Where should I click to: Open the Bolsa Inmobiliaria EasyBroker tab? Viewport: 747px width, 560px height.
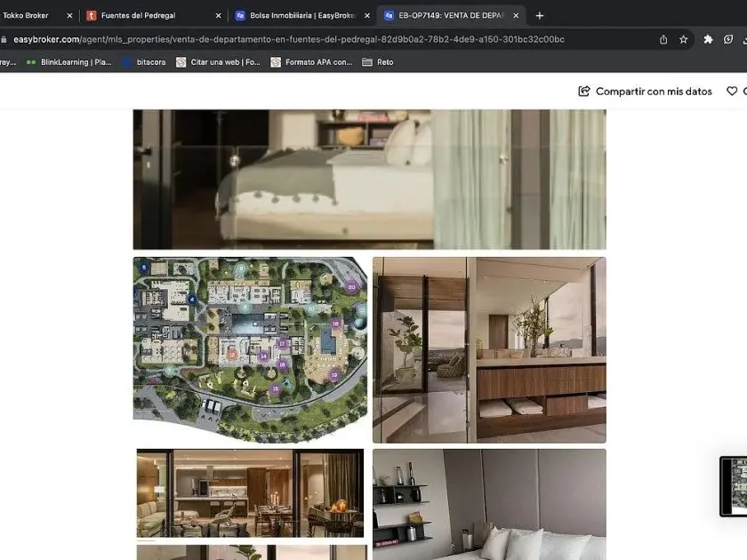[302, 15]
